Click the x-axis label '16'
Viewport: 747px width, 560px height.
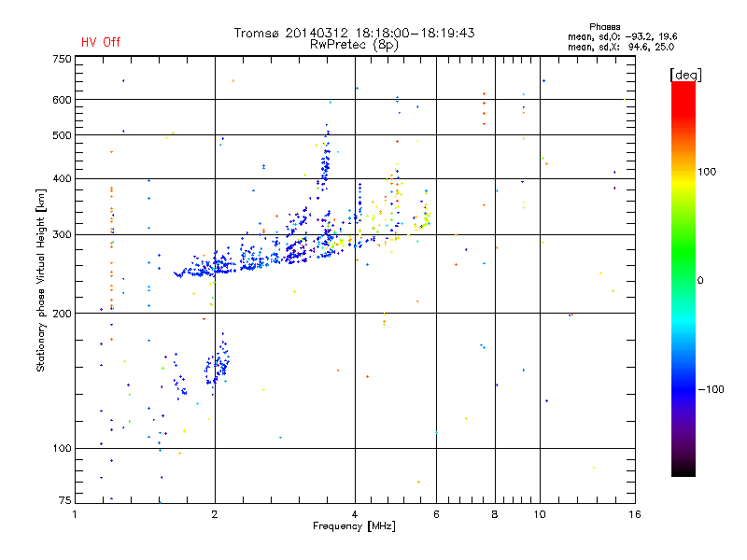point(635,514)
